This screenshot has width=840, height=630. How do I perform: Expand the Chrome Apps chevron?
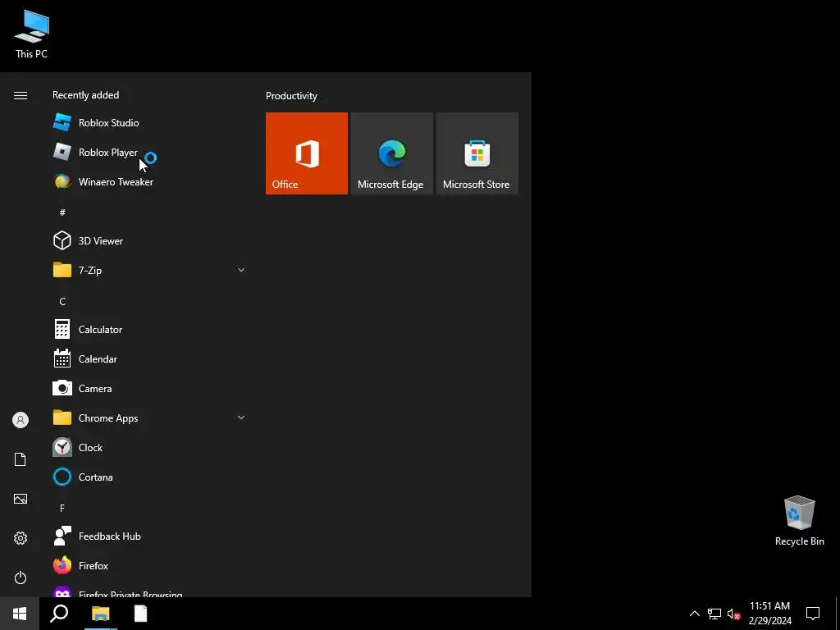coord(241,418)
